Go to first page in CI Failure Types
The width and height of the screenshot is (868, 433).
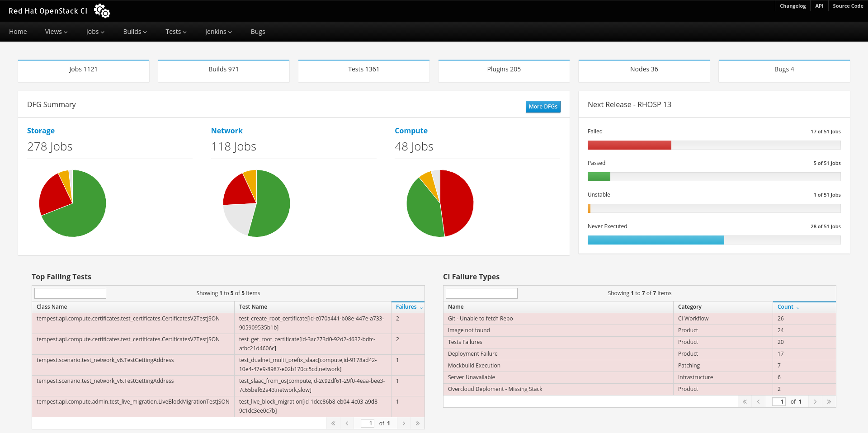pyautogui.click(x=745, y=402)
